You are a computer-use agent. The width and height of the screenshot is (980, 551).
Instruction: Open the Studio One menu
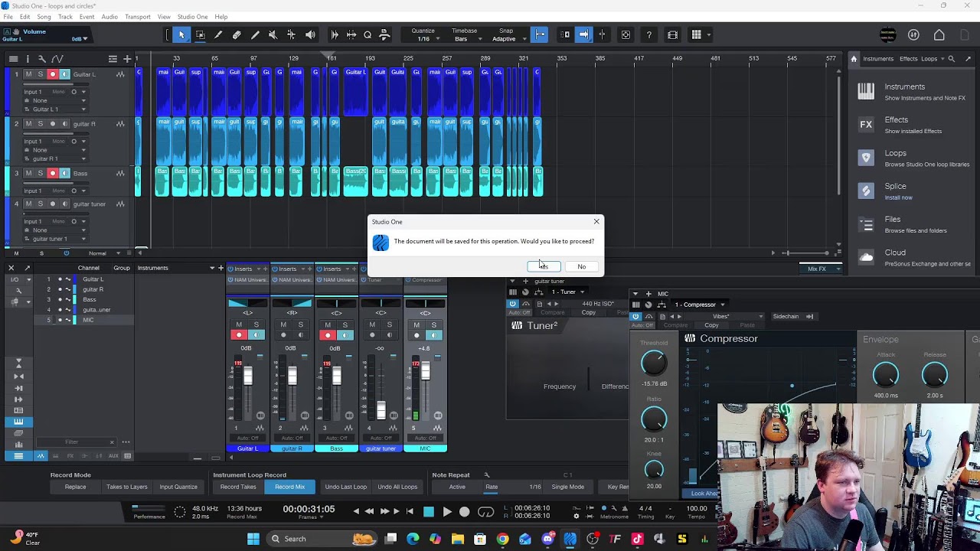click(x=192, y=17)
